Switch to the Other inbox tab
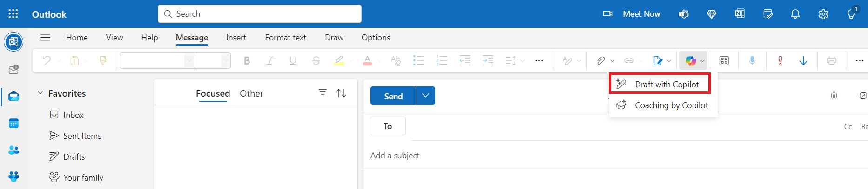The height and width of the screenshot is (189, 868). pyautogui.click(x=251, y=93)
